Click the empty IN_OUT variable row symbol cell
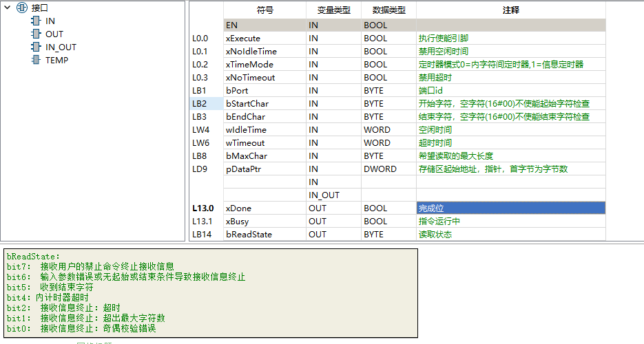644x344 pixels. 265,195
